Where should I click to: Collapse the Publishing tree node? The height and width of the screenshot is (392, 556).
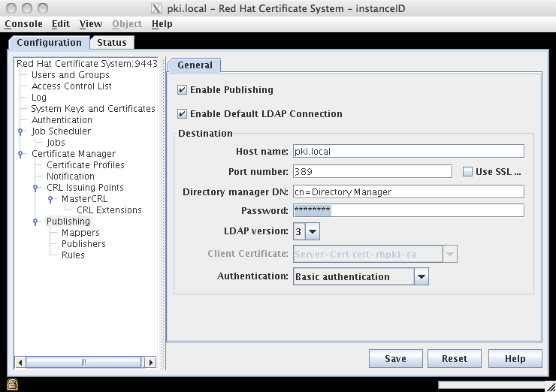[x=35, y=222]
